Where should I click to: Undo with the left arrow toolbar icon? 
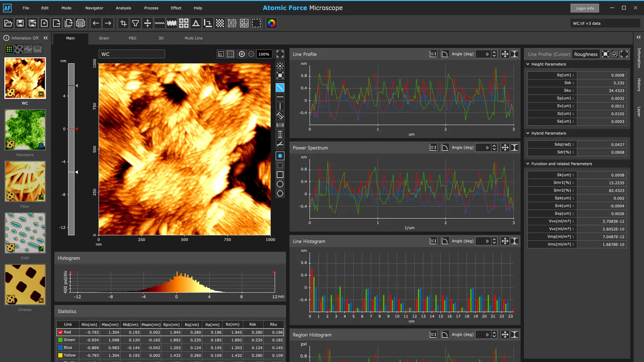(x=96, y=23)
